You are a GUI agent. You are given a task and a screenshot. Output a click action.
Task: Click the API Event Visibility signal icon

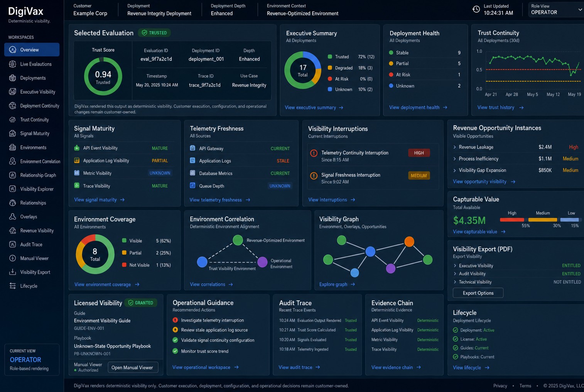77,148
